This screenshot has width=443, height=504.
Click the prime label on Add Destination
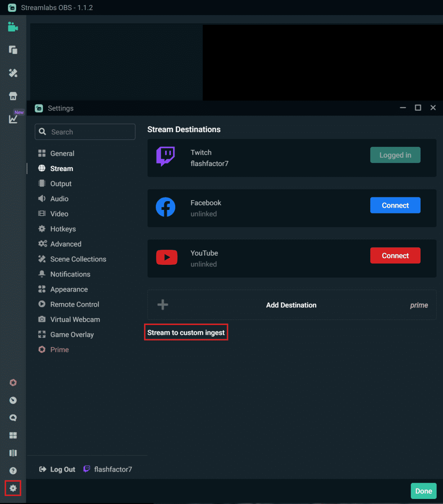[x=419, y=305]
